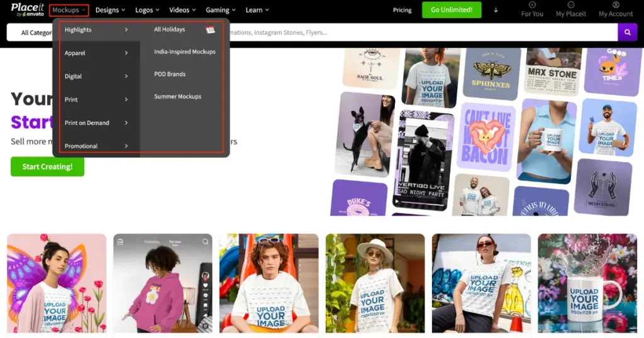The height and width of the screenshot is (338, 644).
Task: Click the Start Creating! button
Action: click(47, 166)
